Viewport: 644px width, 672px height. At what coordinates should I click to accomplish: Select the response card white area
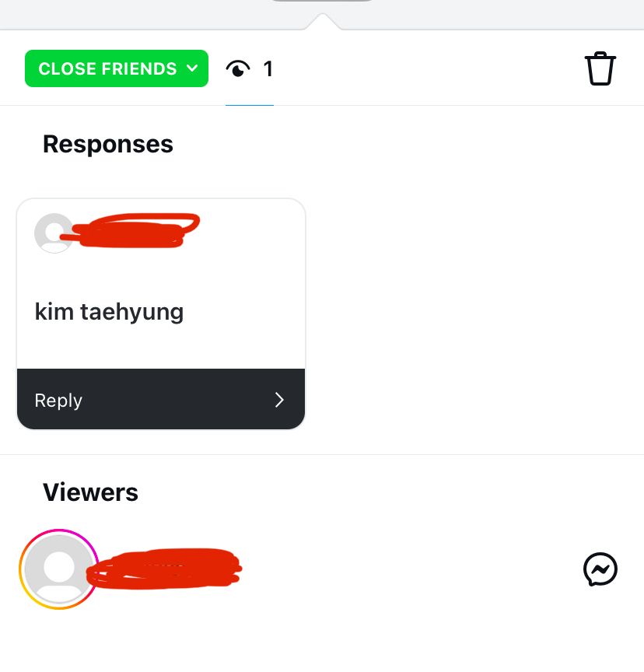click(161, 283)
